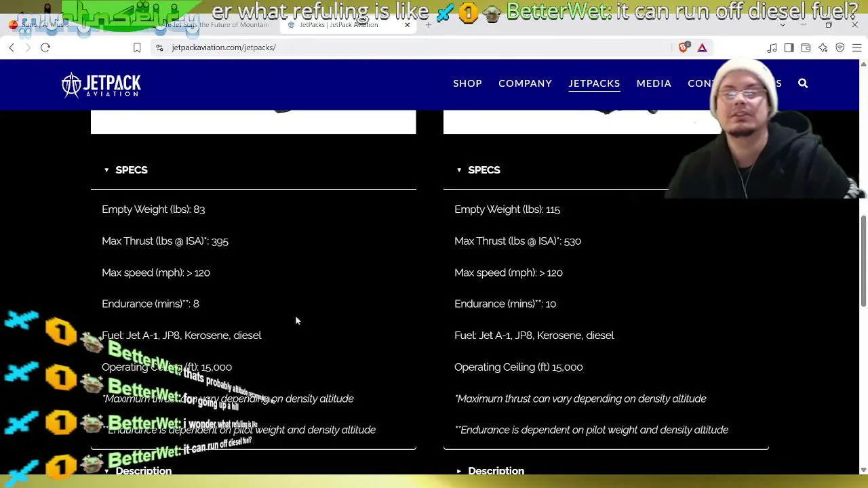Open the Brave VPN shield icon
868x488 pixels.
[840, 47]
